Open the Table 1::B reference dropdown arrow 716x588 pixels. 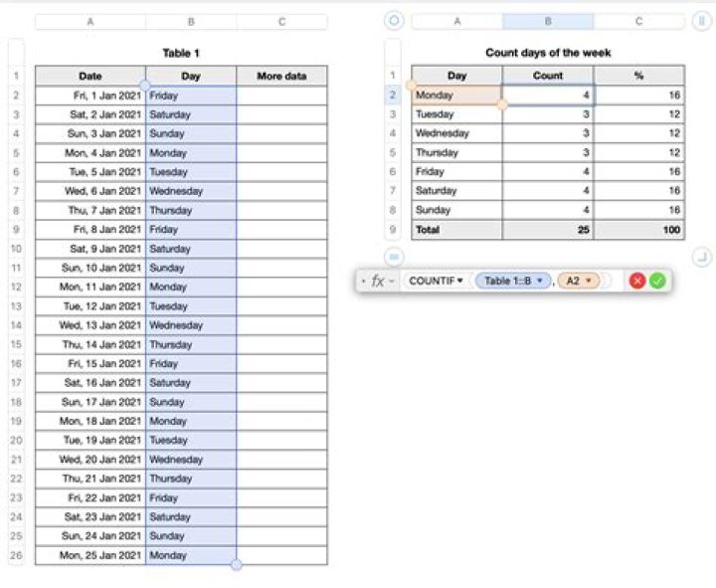[540, 282]
